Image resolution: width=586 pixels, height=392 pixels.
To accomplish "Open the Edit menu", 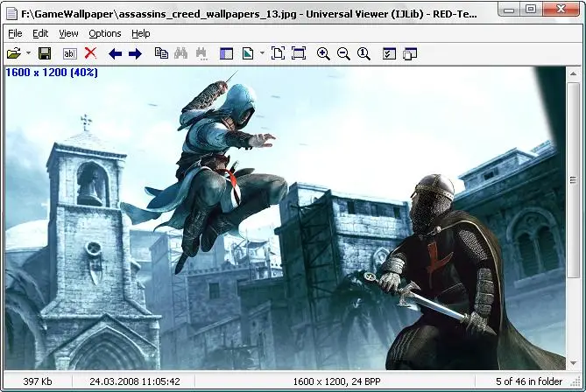I will (x=40, y=33).
